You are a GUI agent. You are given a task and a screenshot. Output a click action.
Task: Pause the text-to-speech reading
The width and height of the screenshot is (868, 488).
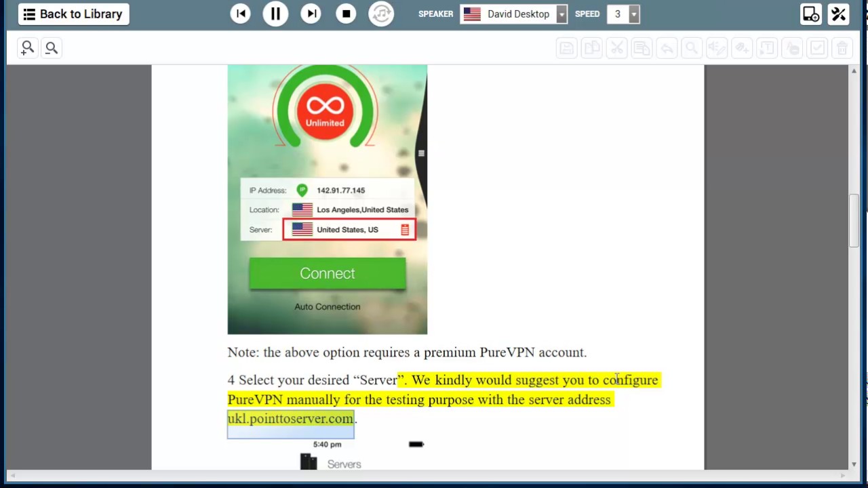(x=275, y=14)
